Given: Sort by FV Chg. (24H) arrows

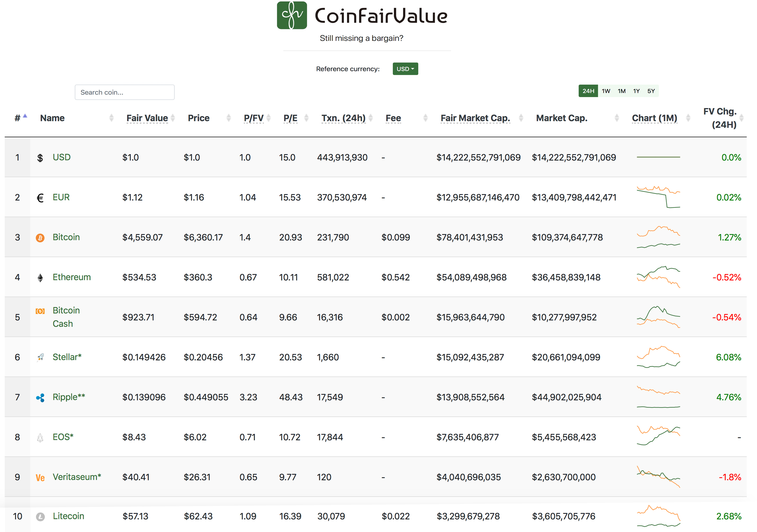Looking at the screenshot, I should pos(741,118).
